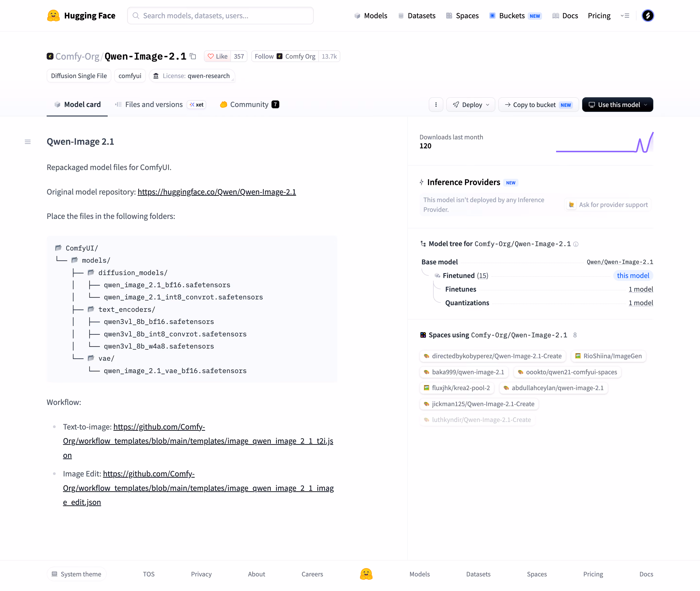Follow Comfy Org button
This screenshot has height=591, width=700.
285,56
